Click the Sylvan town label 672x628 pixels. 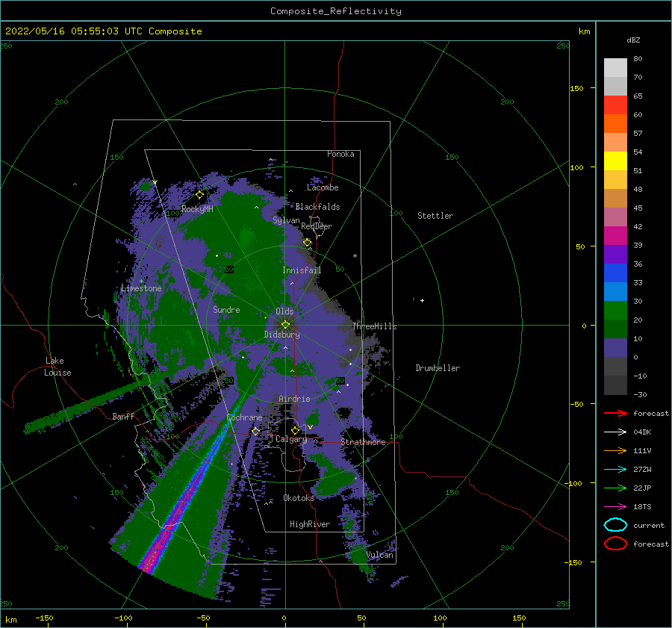coord(286,220)
